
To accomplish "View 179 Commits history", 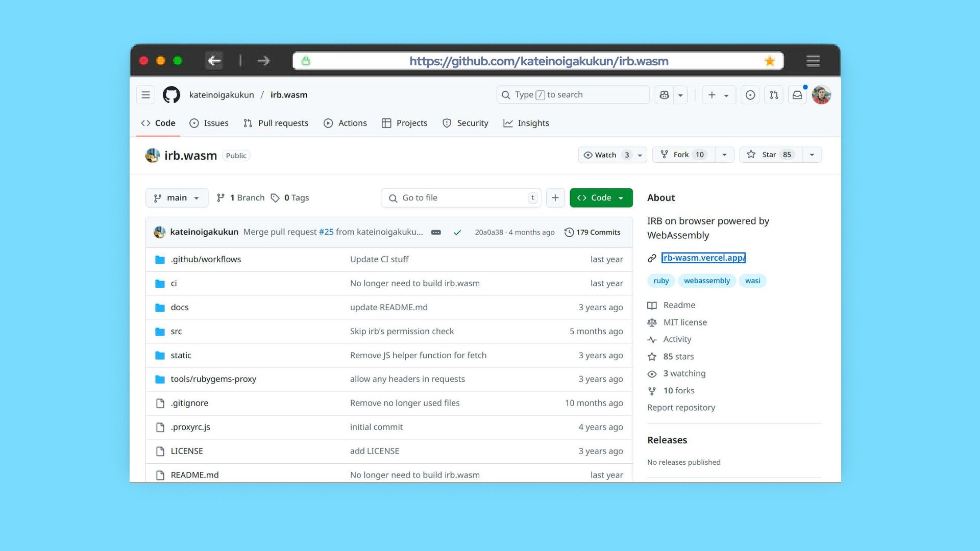I will (593, 233).
